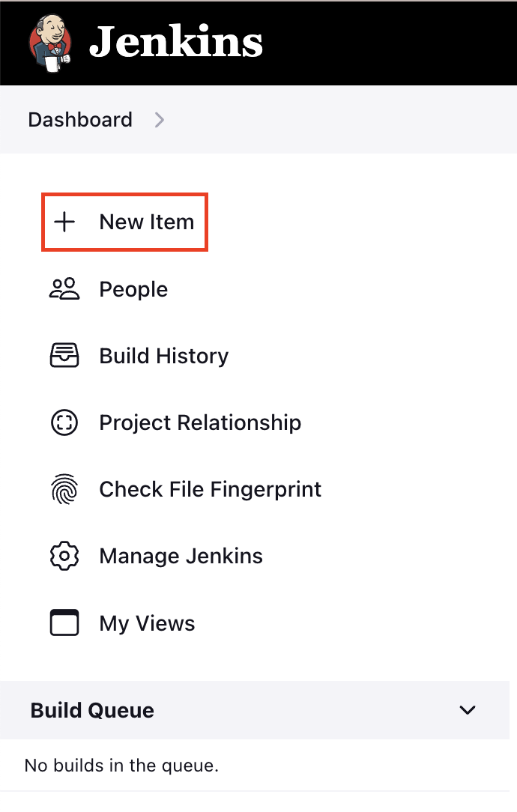
Task: Collapse the Build Queue section
Action: [467, 709]
